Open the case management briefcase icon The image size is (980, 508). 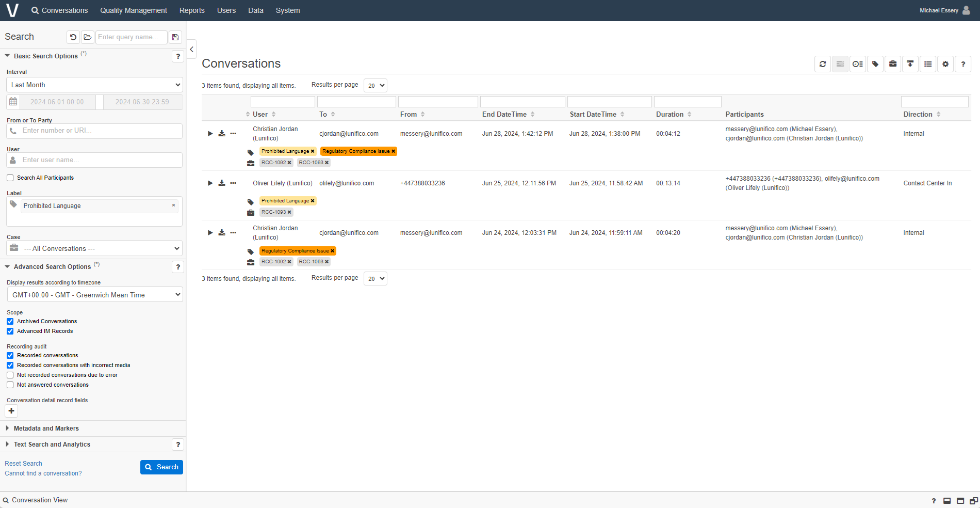coord(893,64)
